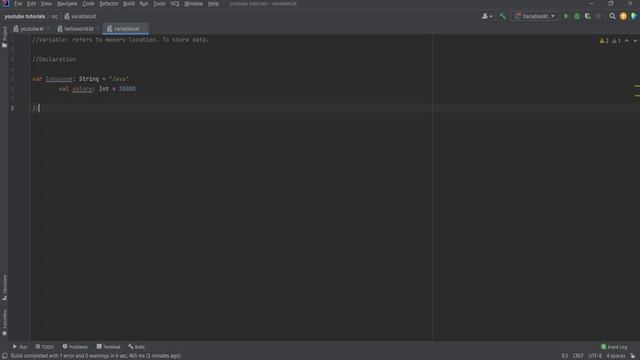
Task: Open the JetBrains toolbox icon at toolbar end
Action: click(634, 16)
